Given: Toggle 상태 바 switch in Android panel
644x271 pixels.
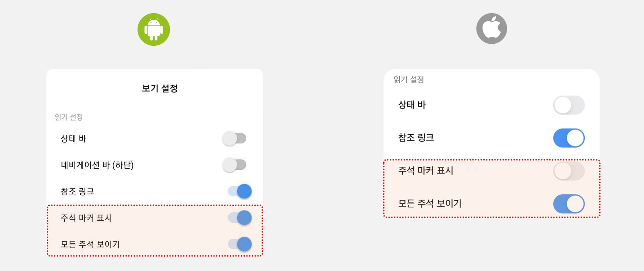Looking at the screenshot, I should tap(235, 138).
